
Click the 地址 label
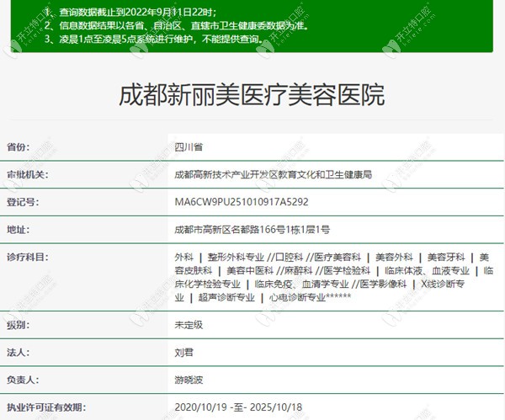18,230
